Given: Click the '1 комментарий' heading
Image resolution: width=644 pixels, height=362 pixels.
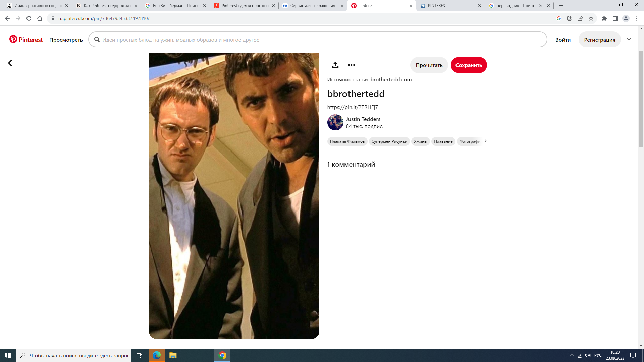Looking at the screenshot, I should [351, 164].
